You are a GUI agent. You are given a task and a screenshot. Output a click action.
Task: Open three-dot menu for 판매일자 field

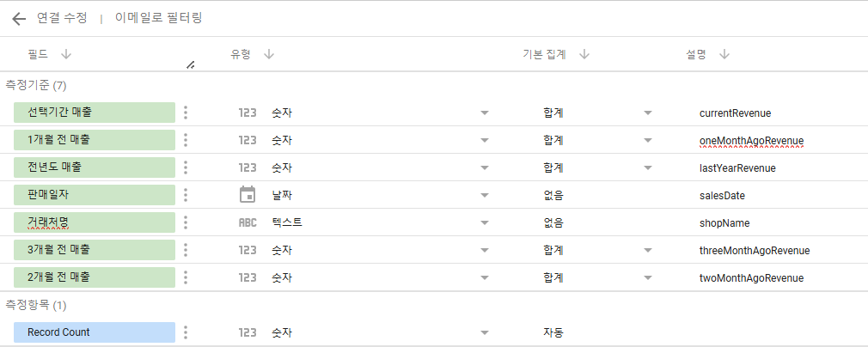tap(186, 195)
